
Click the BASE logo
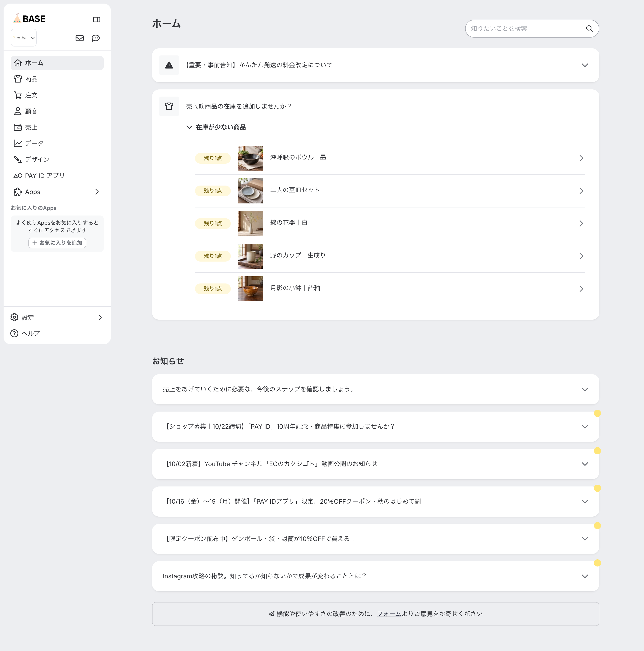[29, 19]
